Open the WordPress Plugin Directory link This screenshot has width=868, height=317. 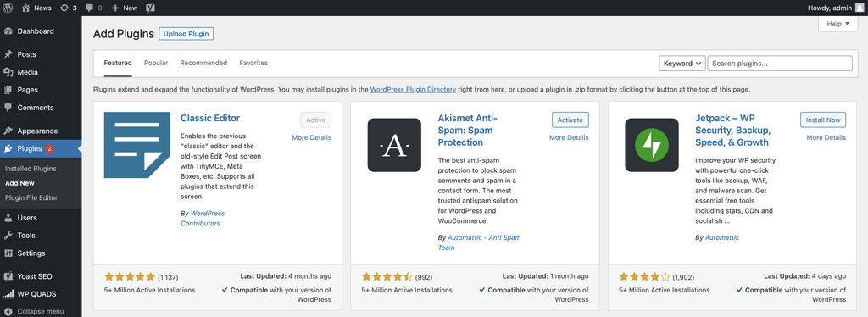click(x=413, y=89)
